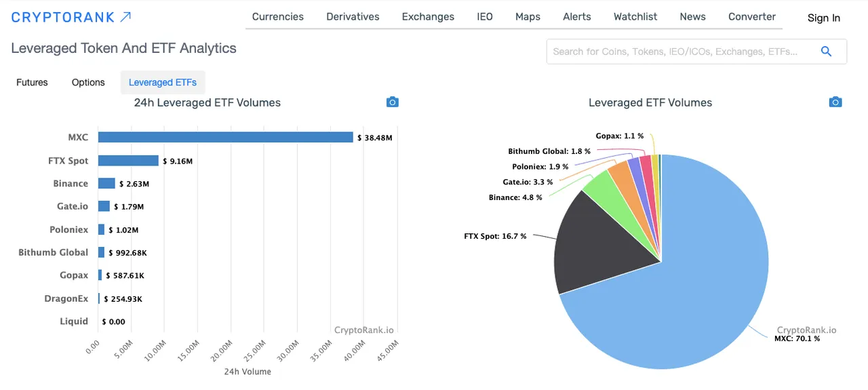The width and height of the screenshot is (868, 390).
Task: Click the $ 9.16M value label
Action: 178,161
